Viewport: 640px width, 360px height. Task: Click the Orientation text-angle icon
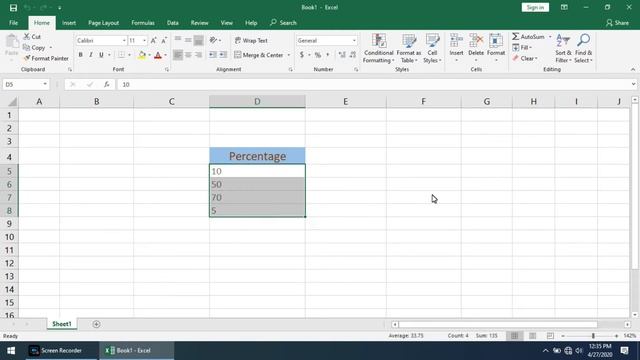coord(213,40)
